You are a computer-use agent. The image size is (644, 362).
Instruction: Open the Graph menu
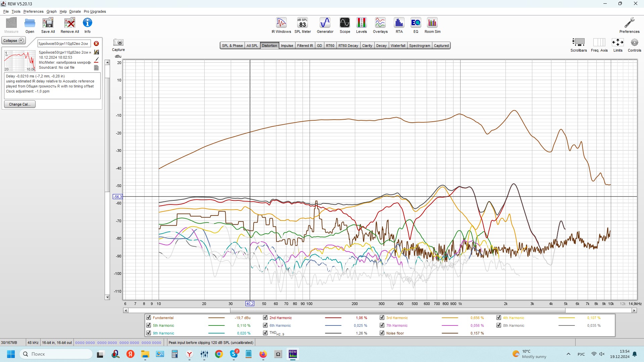click(51, 11)
